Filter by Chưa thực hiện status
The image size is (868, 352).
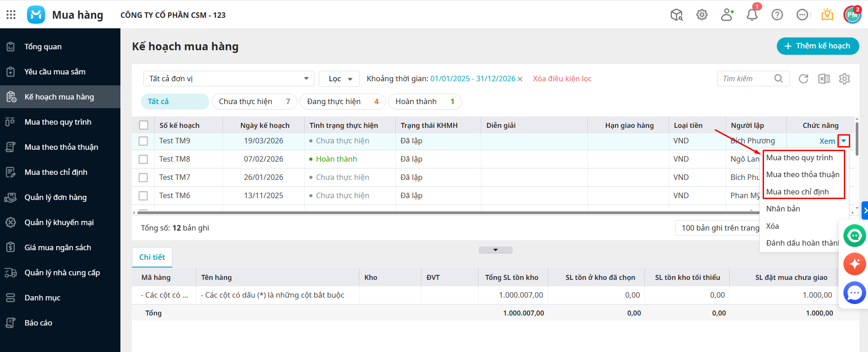(255, 101)
